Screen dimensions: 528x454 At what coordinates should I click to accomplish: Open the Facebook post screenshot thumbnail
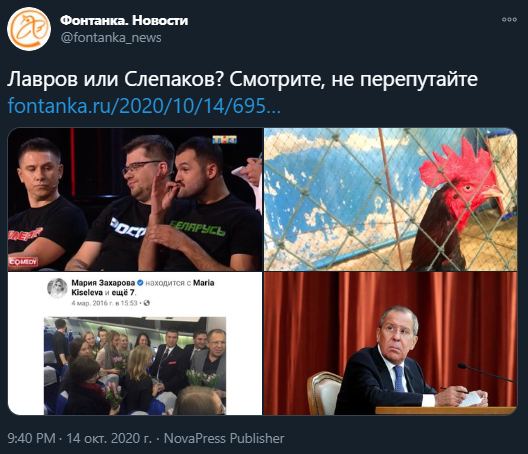point(135,344)
